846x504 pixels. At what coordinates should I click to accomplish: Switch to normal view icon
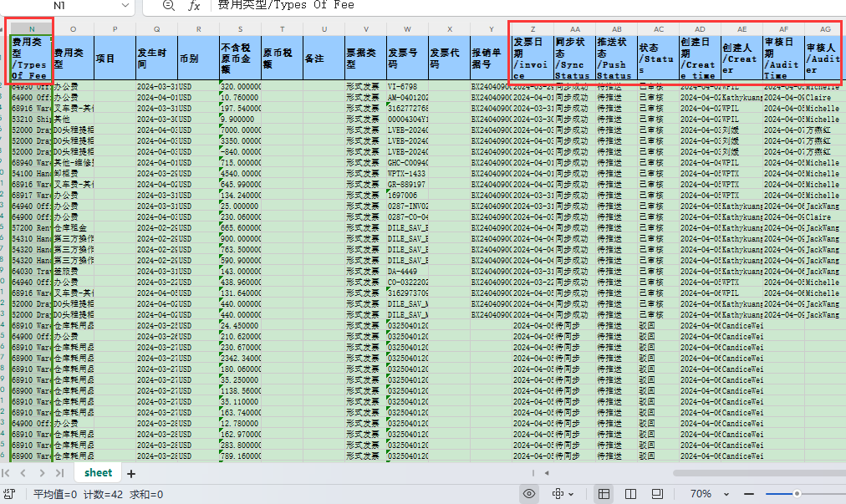[604, 494]
